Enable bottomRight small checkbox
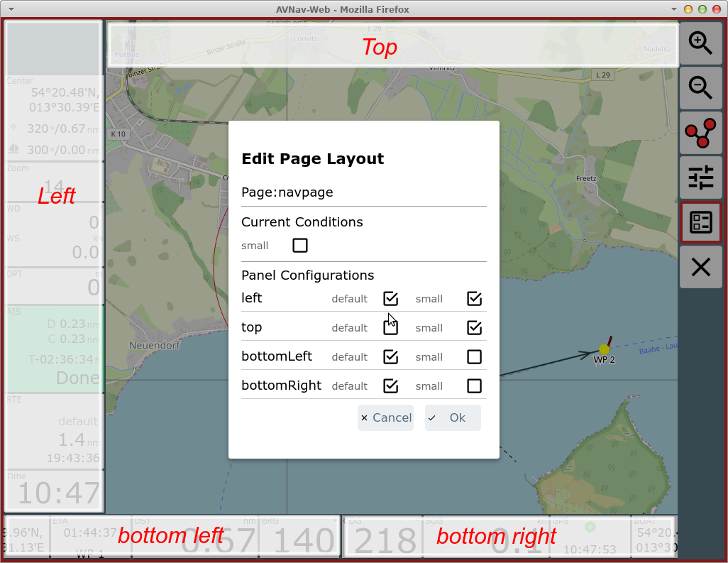The image size is (728, 563). point(474,386)
